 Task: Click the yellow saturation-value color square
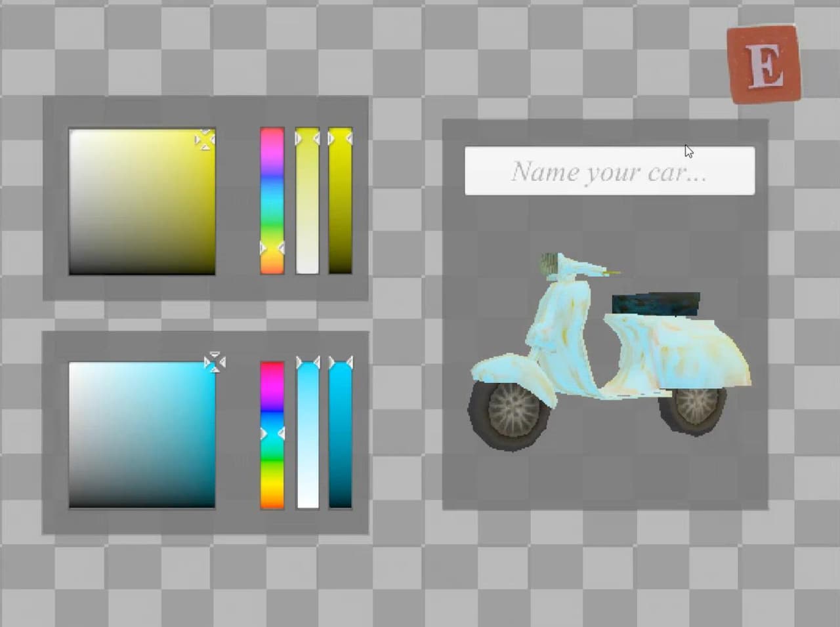[x=142, y=201]
